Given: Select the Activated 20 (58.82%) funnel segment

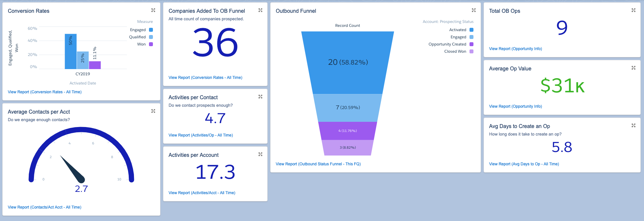Looking at the screenshot, I should (348, 62).
